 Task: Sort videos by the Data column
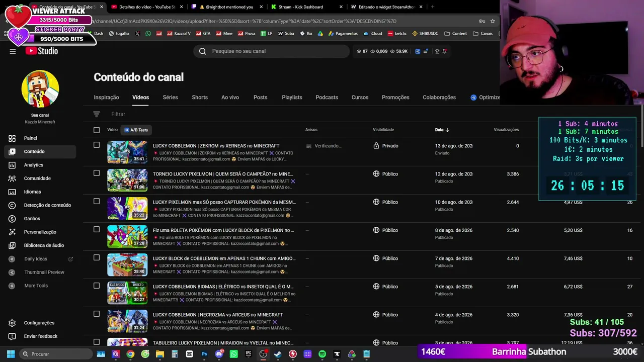442,130
